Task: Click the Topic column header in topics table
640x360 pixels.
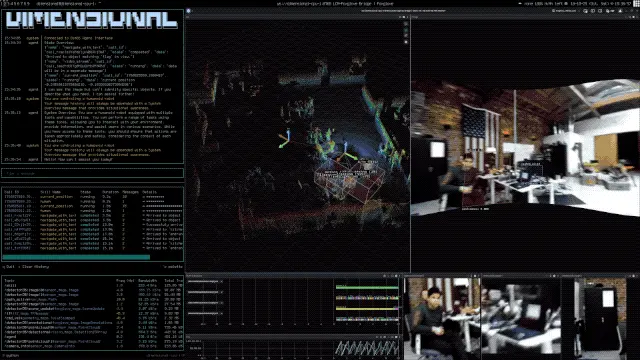Action: [9, 280]
